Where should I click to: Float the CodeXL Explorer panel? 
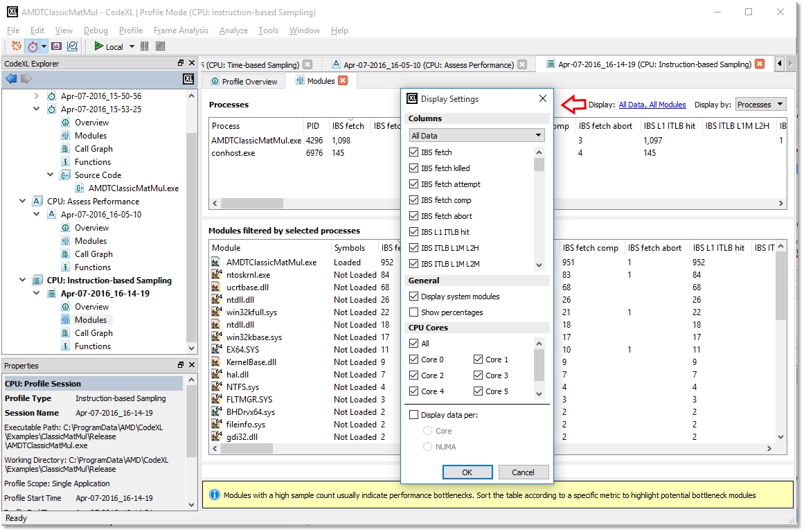point(181,63)
